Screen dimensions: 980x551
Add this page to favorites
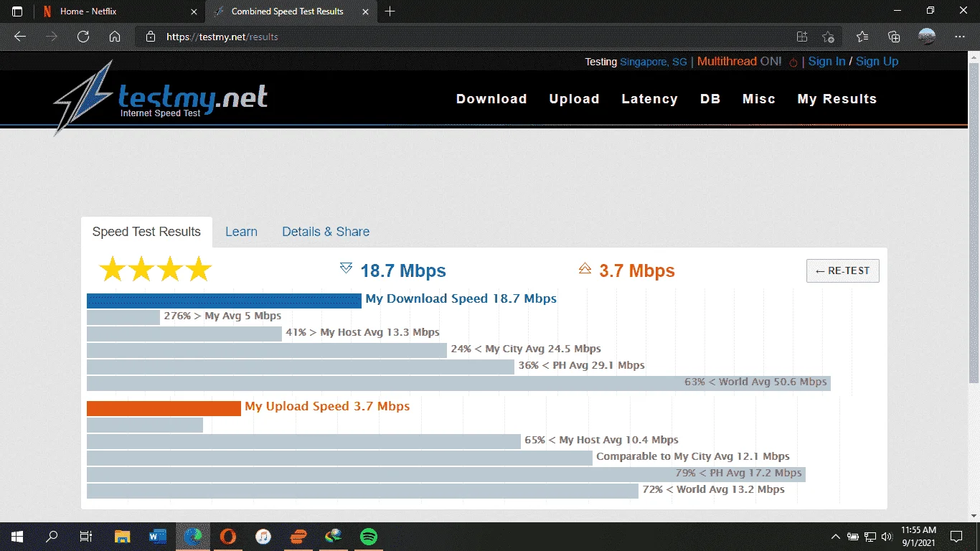pyautogui.click(x=829, y=37)
